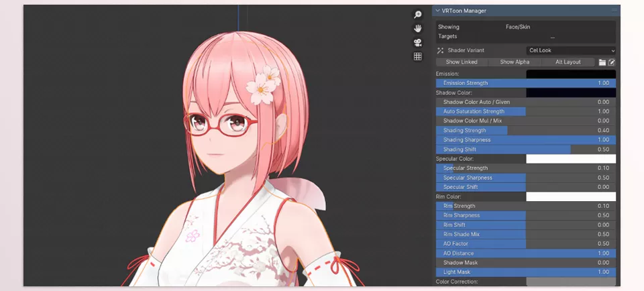Click the Specular Strength slider
This screenshot has width=644, height=291.
click(526, 168)
